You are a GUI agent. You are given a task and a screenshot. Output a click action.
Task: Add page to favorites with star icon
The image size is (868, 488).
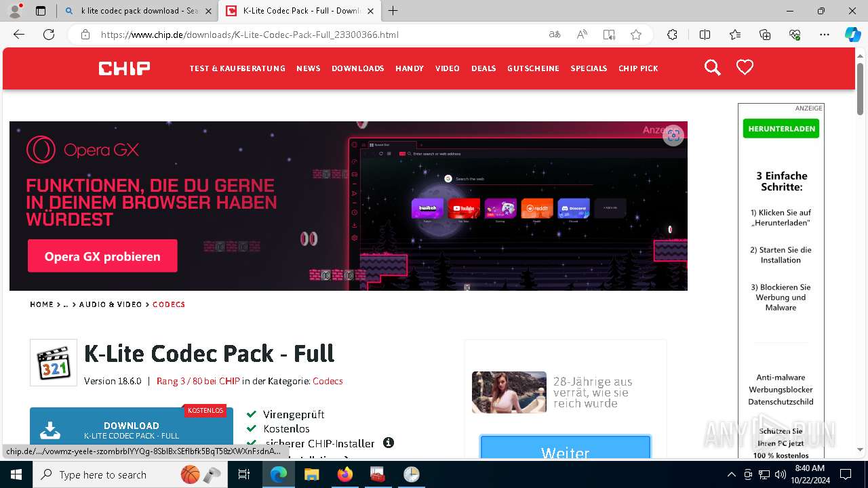click(636, 35)
